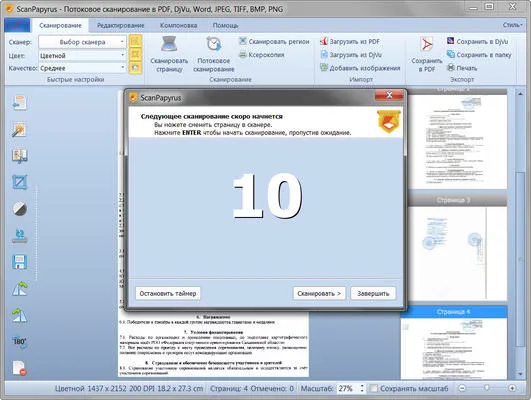Select the crop frame tool in sidebar
The width and height of the screenshot is (531, 400).
19,182
